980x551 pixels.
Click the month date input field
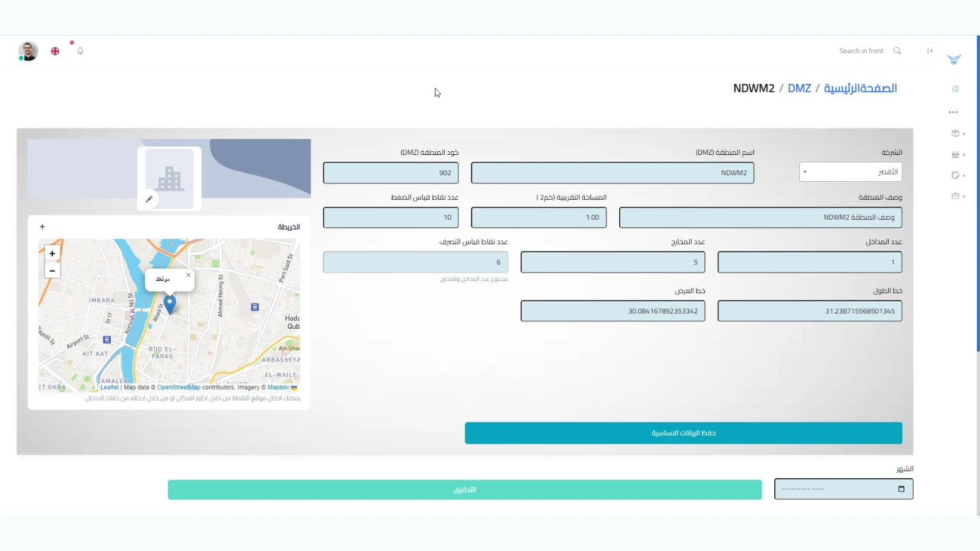click(843, 489)
